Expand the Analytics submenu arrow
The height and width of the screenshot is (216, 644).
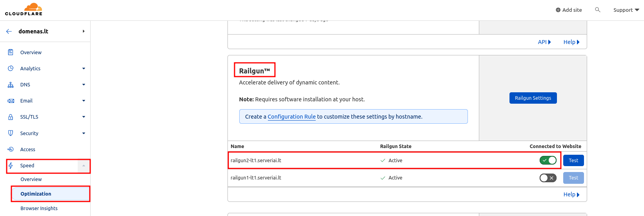tap(84, 69)
